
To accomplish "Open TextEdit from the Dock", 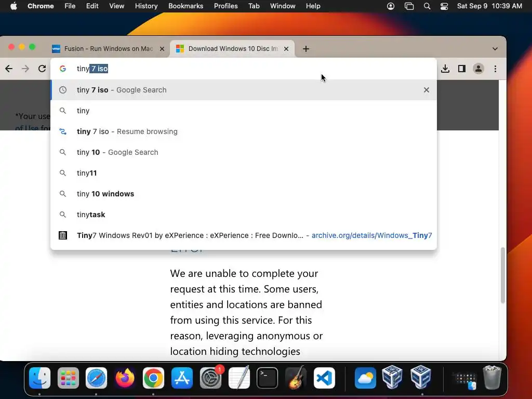I will point(239,378).
